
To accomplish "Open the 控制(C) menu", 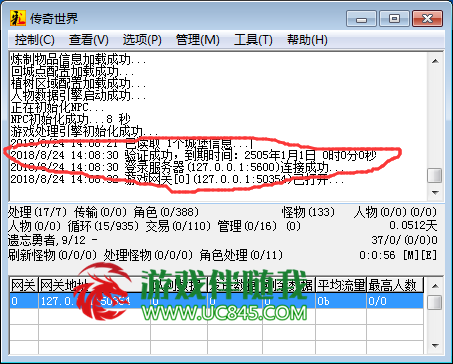I will 35,40.
